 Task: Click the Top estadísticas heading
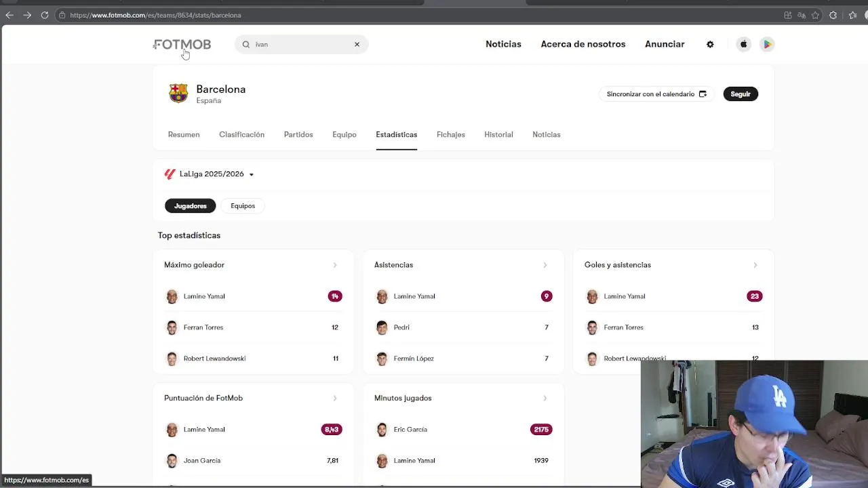[x=189, y=235]
